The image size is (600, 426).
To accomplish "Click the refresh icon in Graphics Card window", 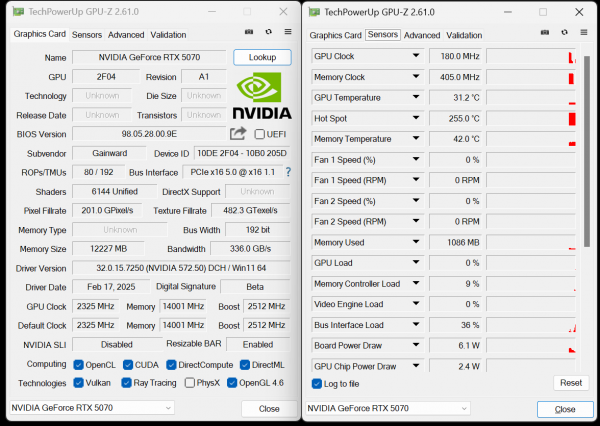I will [268, 33].
